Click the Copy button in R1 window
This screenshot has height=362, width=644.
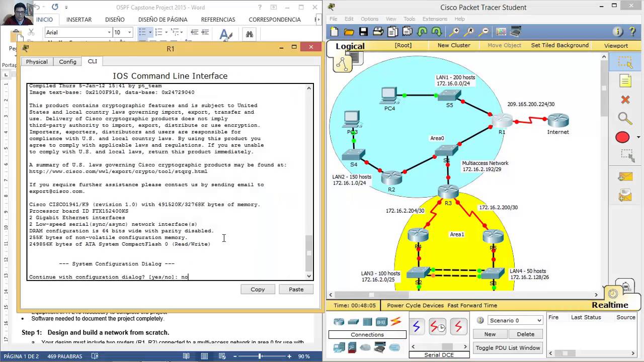[258, 289]
